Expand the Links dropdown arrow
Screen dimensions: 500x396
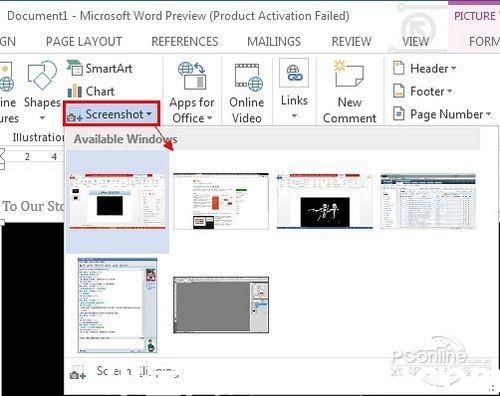294,116
